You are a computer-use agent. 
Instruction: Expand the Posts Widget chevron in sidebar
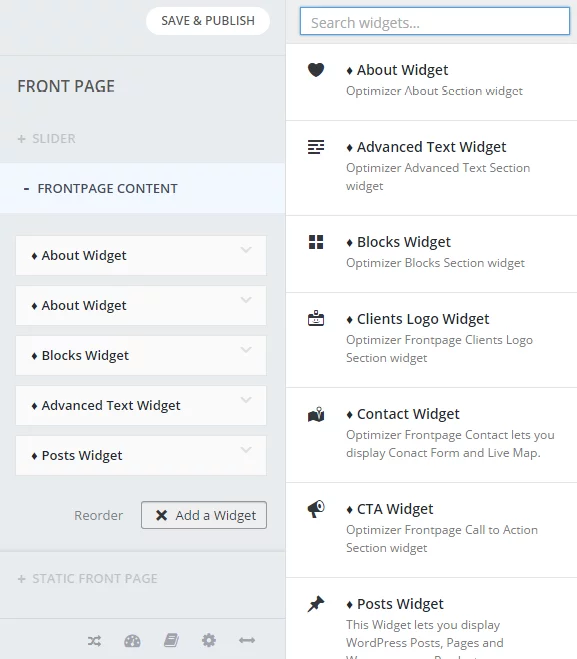[246, 450]
